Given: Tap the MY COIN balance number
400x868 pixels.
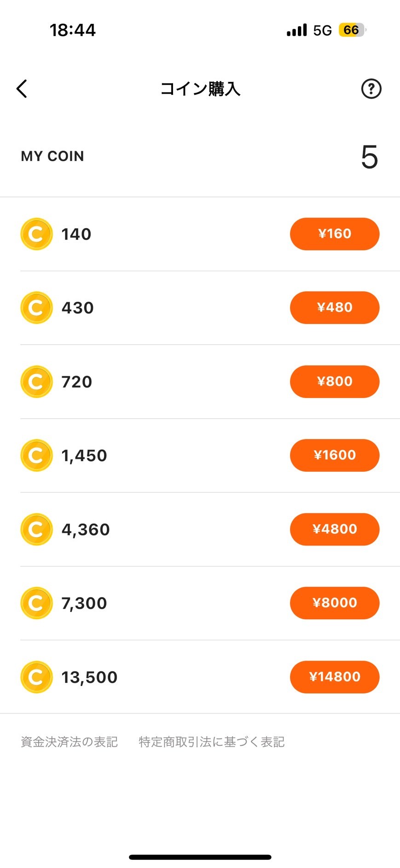Looking at the screenshot, I should coord(369,157).
